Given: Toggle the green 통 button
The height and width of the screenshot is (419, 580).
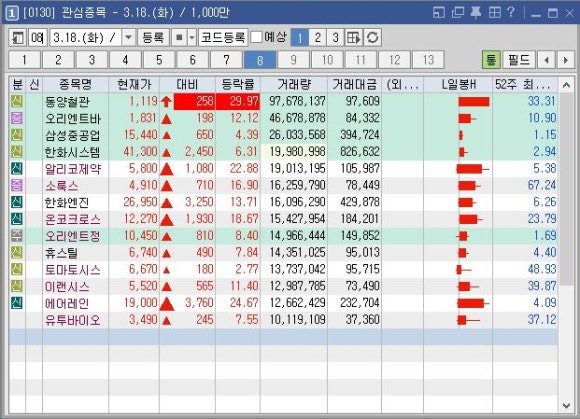Looking at the screenshot, I should click(x=491, y=60).
